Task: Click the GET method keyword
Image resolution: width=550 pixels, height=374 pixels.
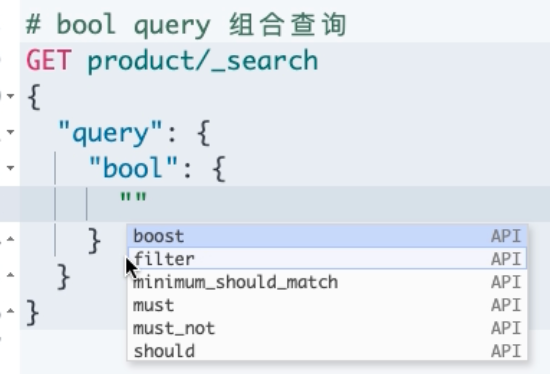Action: point(49,60)
